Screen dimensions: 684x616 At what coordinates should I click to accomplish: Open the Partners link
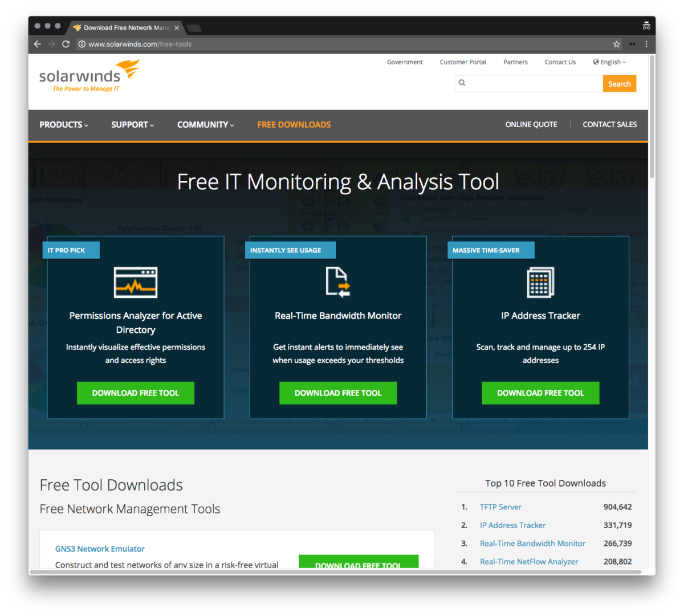tap(515, 62)
